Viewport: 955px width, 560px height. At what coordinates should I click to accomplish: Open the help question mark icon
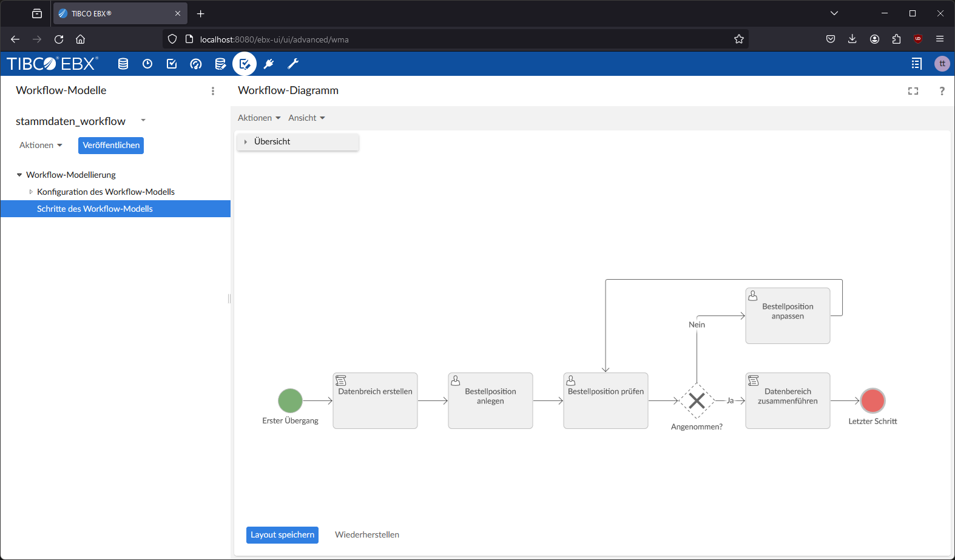(942, 91)
